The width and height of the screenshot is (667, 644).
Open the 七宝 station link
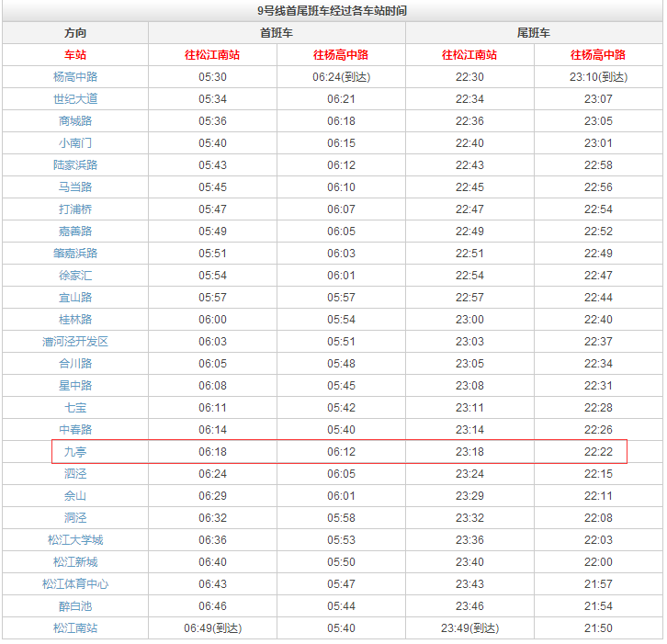coord(75,408)
